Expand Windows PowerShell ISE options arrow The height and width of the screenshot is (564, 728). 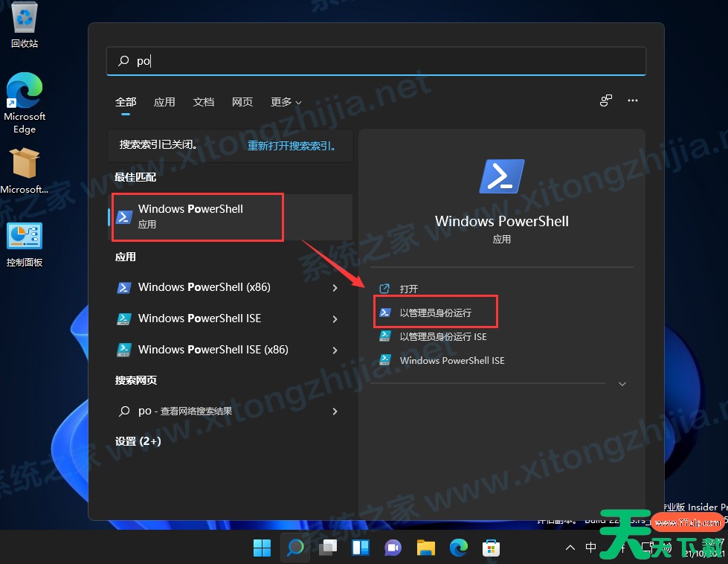335,319
